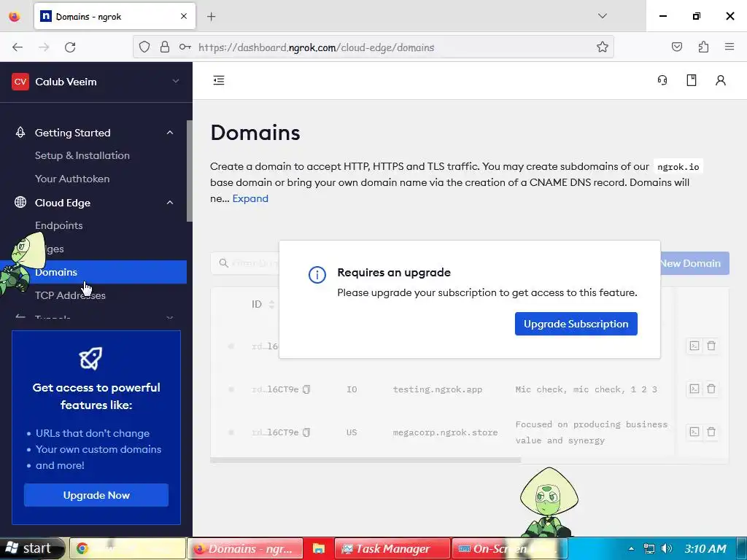Click the Cloud Edge globe icon

(20, 202)
